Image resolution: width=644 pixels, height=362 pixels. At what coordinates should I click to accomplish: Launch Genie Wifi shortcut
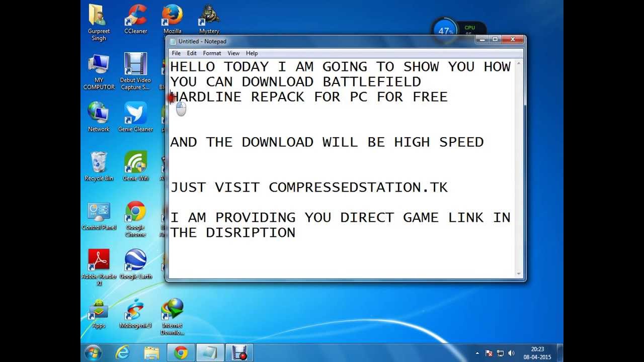click(x=135, y=166)
